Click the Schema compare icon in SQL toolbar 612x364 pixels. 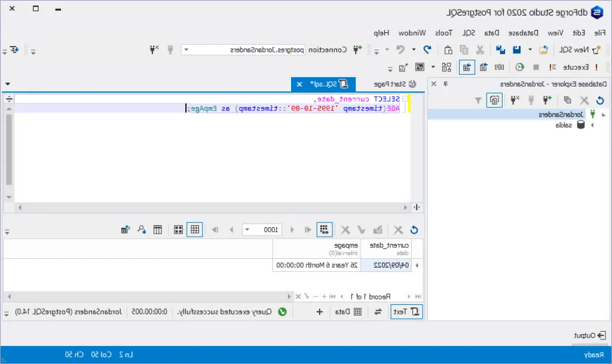[446, 67]
